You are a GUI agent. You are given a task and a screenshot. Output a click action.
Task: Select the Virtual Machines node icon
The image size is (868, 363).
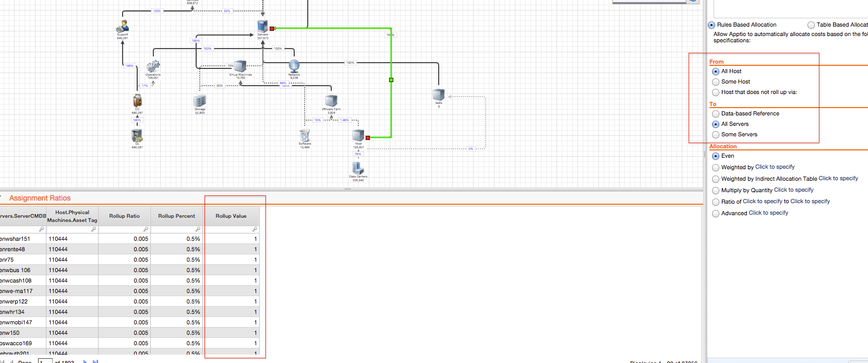click(240, 66)
